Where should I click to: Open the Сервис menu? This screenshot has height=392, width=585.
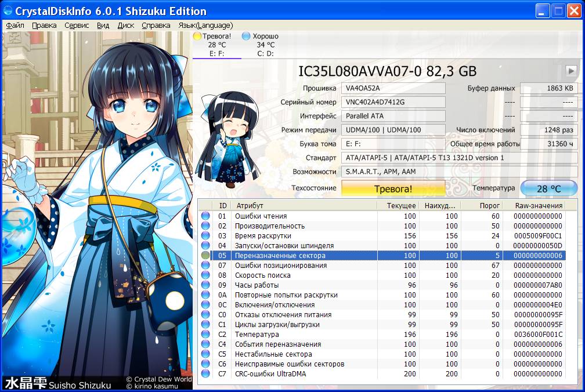pos(77,26)
